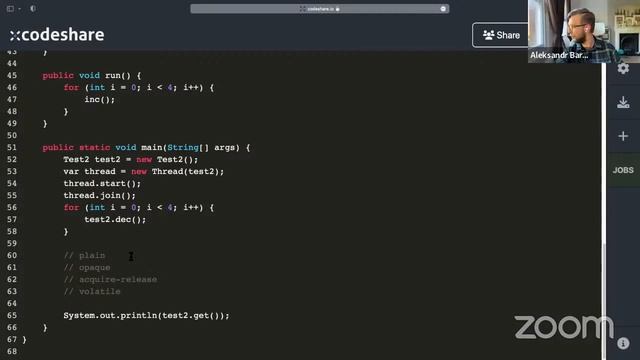Click the Share button
Image resolution: width=640 pixels, height=360 pixels.
[x=501, y=35]
